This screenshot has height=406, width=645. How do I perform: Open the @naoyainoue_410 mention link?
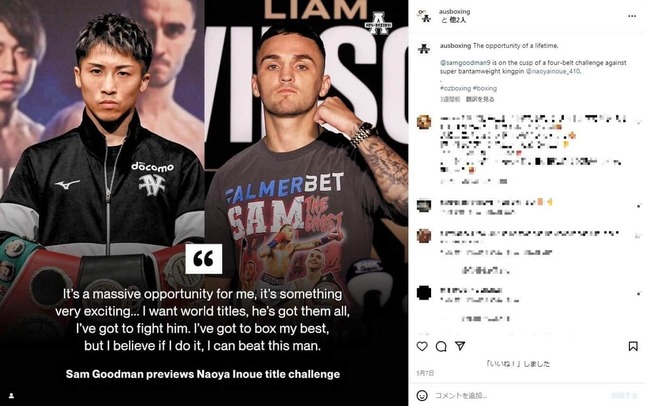point(553,71)
